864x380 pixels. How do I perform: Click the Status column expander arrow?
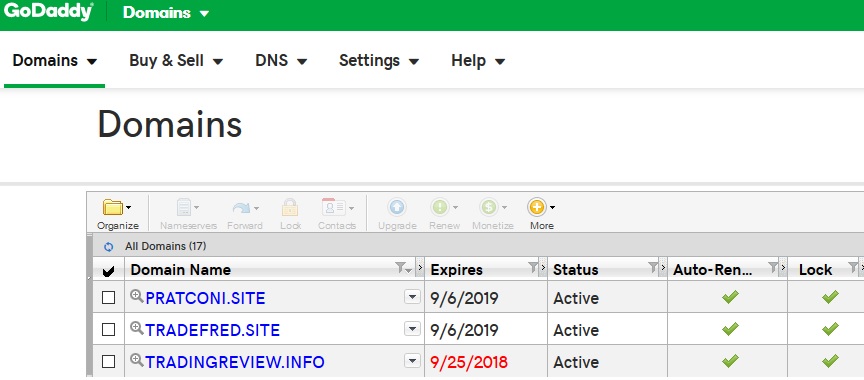[662, 268]
